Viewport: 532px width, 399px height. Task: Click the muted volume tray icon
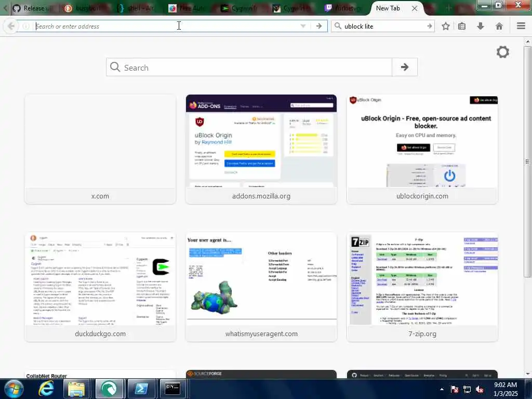(480, 389)
